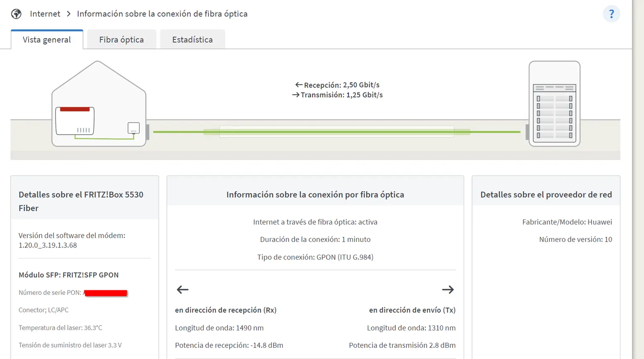644x359 pixels.
Task: Click Potencia de recepción: -14.8 dBm
Action: 229,345
